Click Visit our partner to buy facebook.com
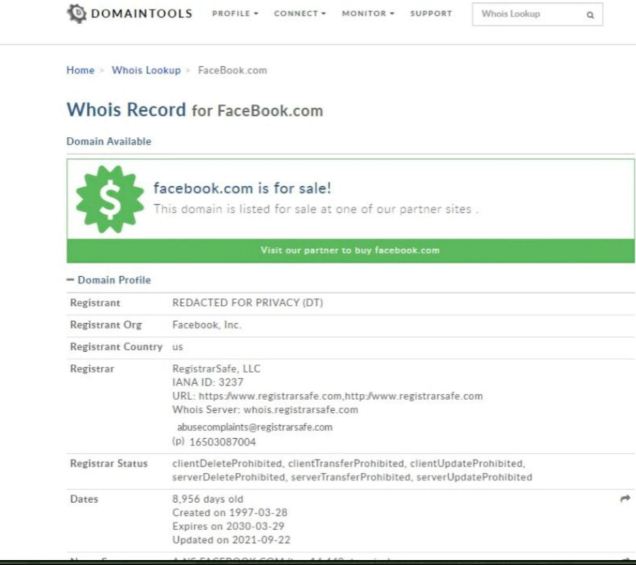 tap(350, 250)
